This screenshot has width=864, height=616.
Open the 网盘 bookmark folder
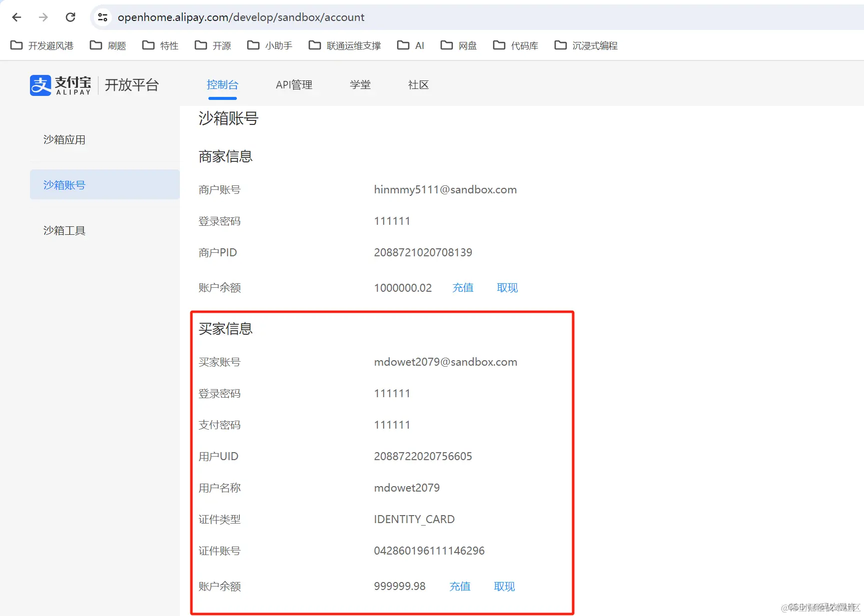coord(459,45)
